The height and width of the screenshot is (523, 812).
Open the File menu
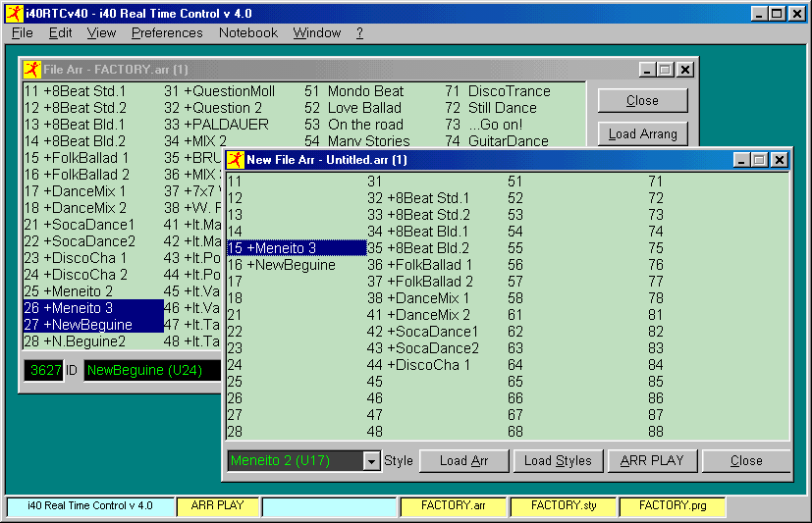point(22,32)
